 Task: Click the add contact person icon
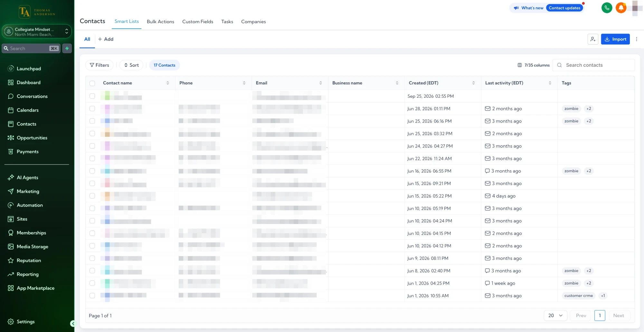[593, 39]
